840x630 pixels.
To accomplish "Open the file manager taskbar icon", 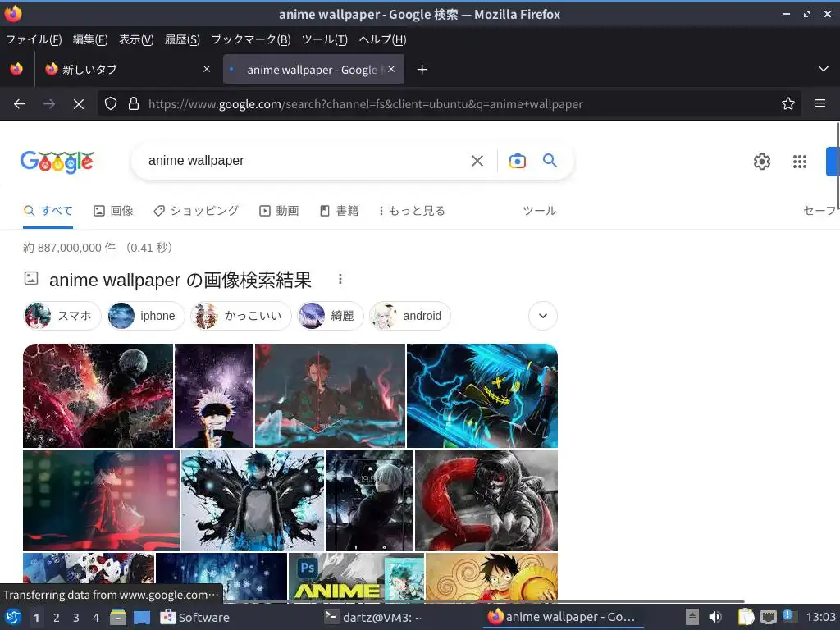I will [x=118, y=617].
